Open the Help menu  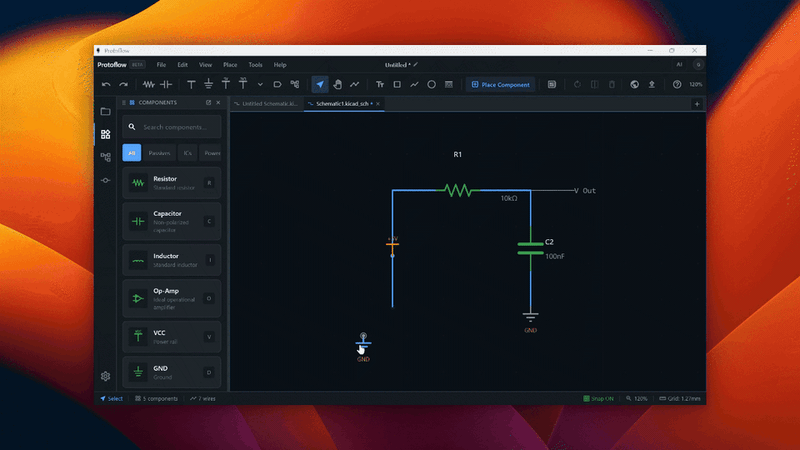pos(280,65)
